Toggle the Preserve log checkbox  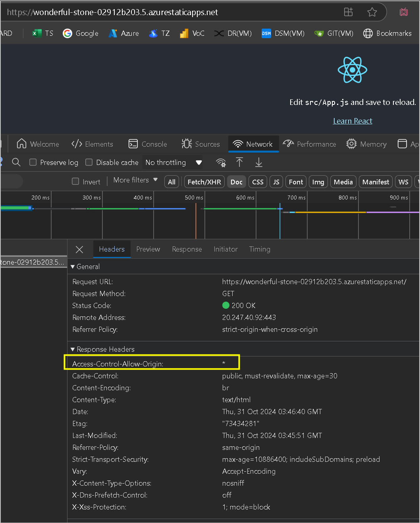[33, 162]
